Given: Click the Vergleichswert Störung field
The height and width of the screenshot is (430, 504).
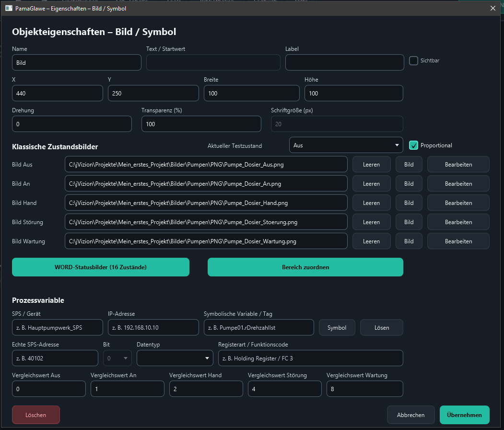Looking at the screenshot, I should (x=285, y=389).
